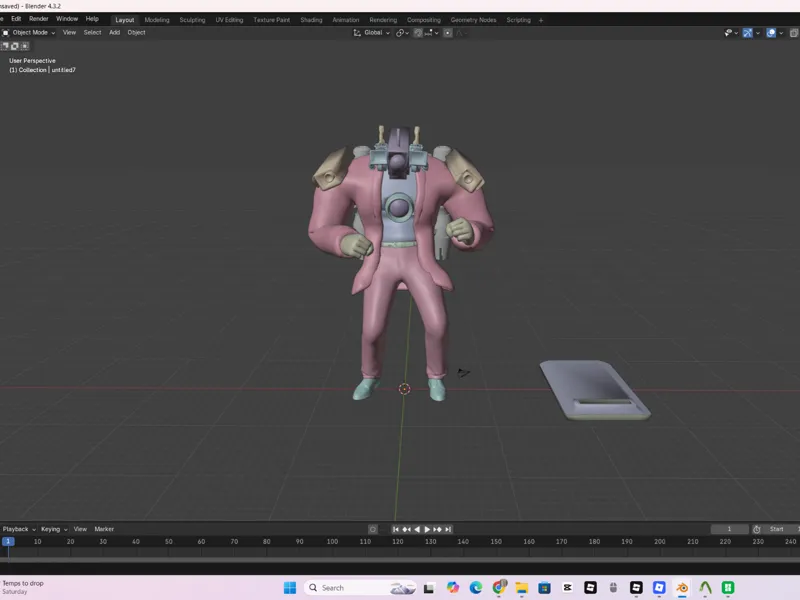Screen dimensions: 800x600
Task: Toggle viewport overlays
Action: (x=771, y=33)
